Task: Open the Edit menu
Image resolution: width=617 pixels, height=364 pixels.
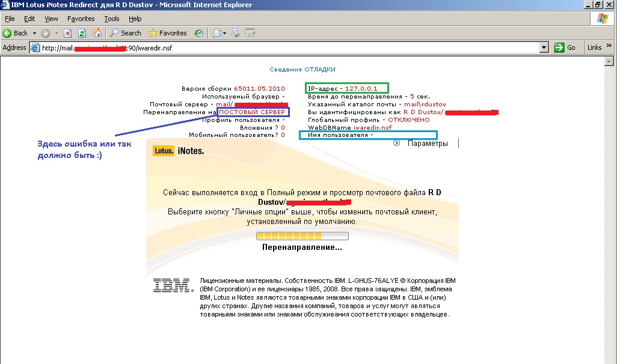Action: coord(29,19)
